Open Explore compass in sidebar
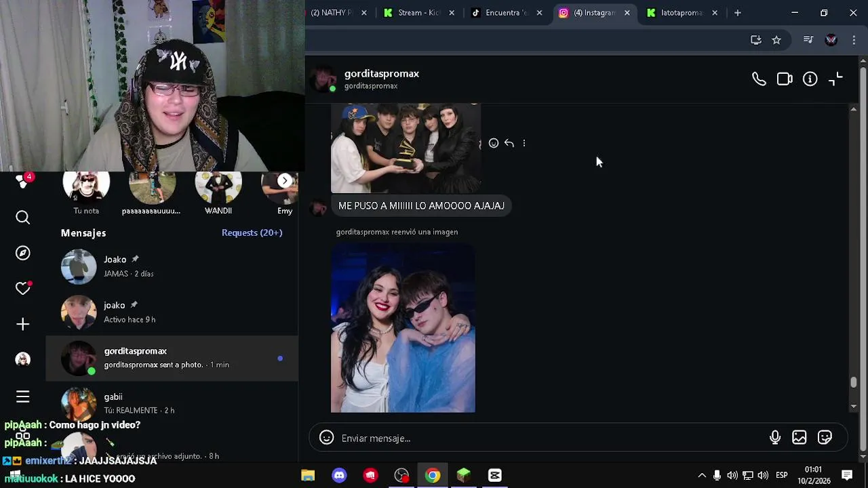This screenshot has height=488, width=868. click(x=22, y=253)
